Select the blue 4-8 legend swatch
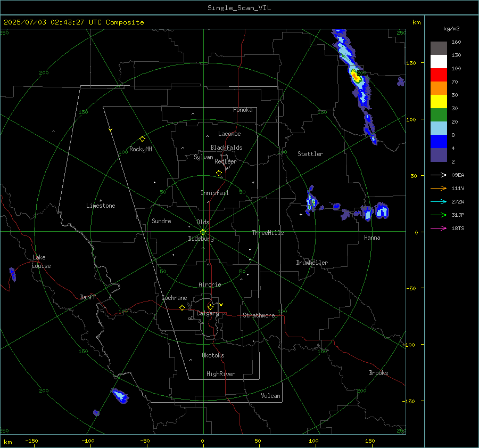479x448 pixels. (439, 141)
